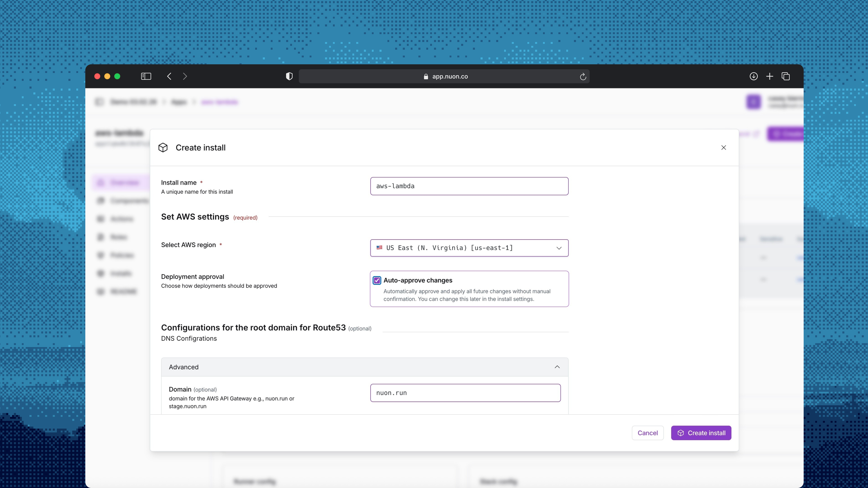Focus the Install name input field
Viewport: 868px width, 488px height.
[469, 186]
